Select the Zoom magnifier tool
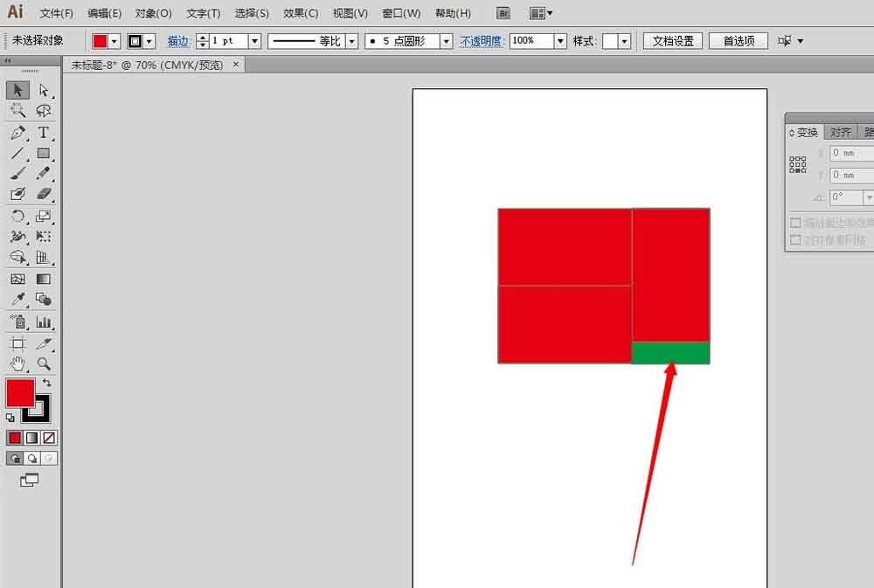 point(44,364)
